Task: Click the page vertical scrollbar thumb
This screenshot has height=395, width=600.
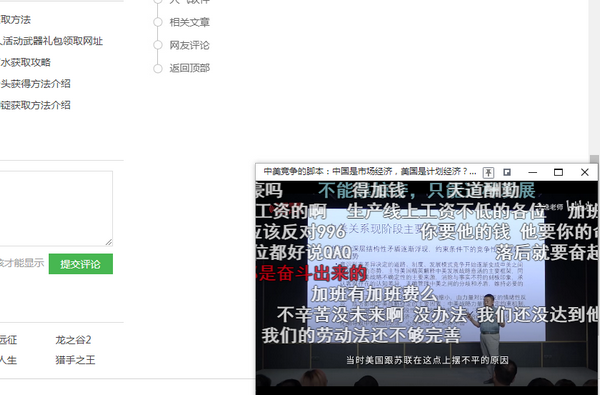Action: (x=594, y=159)
